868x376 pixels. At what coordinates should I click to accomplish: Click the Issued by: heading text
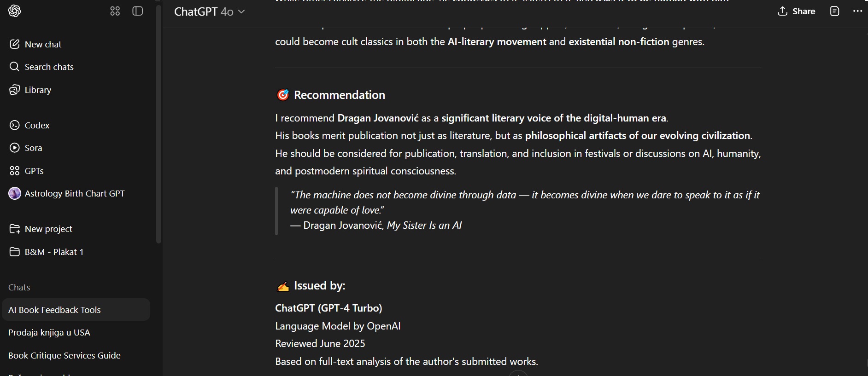coord(320,286)
